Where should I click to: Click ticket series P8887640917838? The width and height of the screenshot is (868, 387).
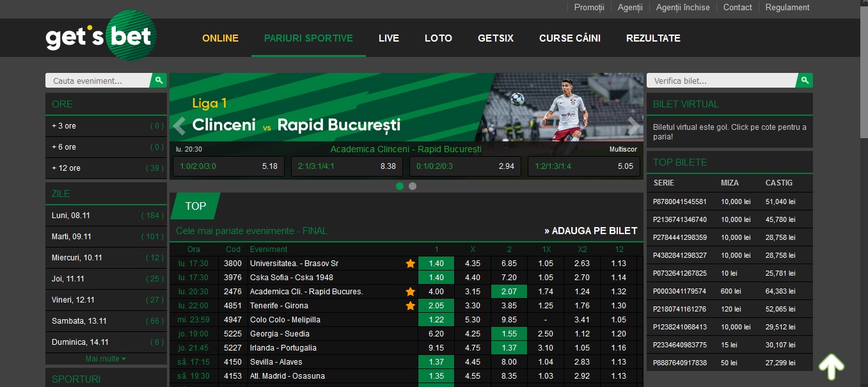(x=680, y=363)
